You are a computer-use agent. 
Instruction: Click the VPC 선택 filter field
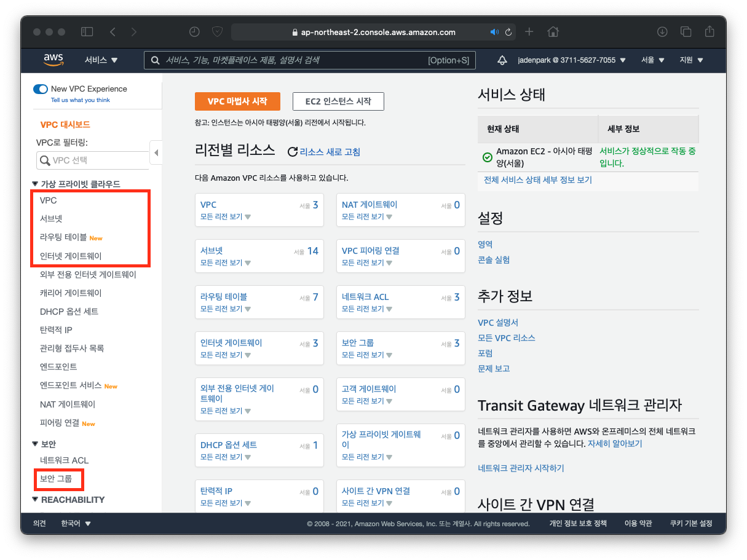tap(92, 160)
